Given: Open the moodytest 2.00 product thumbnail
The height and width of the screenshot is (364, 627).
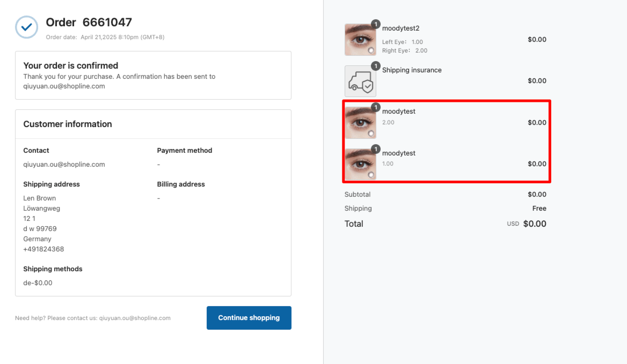Looking at the screenshot, I should pyautogui.click(x=360, y=123).
